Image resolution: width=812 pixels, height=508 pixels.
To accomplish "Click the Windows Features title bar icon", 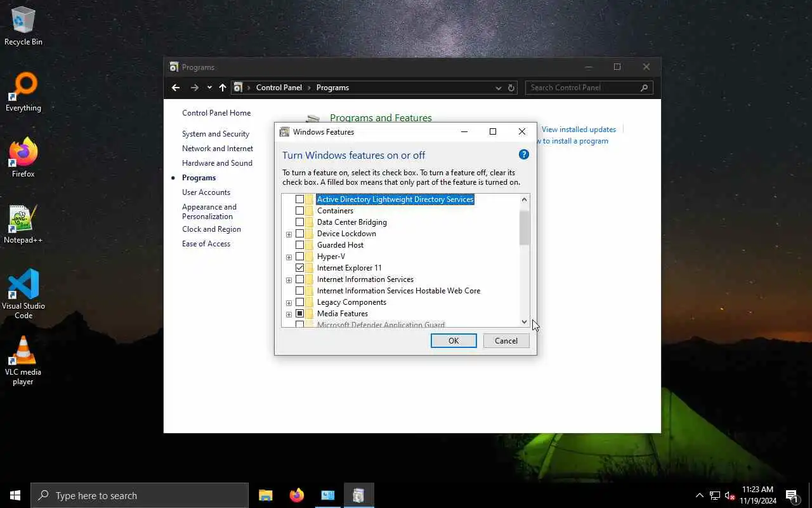I will tap(284, 131).
